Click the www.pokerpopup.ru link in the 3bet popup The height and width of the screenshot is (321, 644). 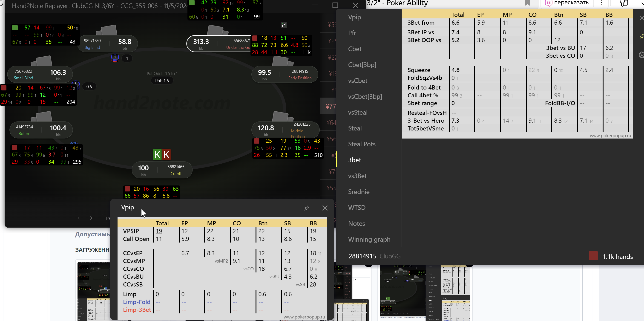click(x=610, y=136)
